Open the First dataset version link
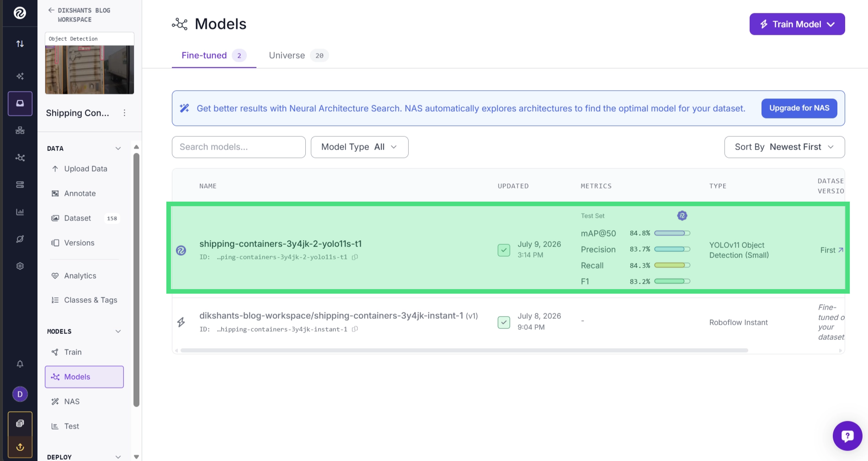The width and height of the screenshot is (868, 461). (832, 250)
